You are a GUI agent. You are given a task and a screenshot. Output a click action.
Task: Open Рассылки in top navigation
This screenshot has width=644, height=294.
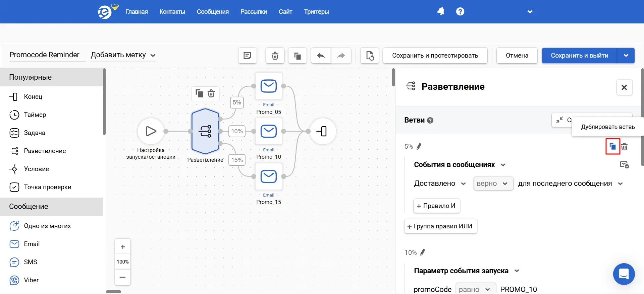(253, 12)
